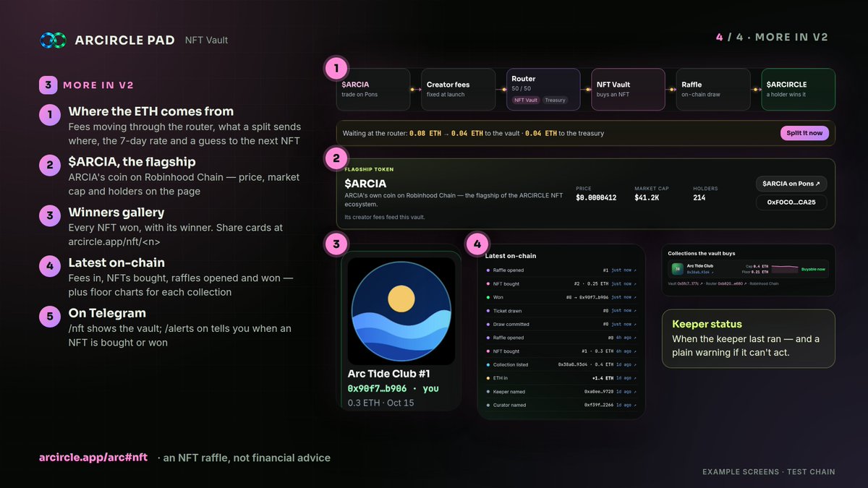
Task: Click the ARCIRCLE infinity logo icon
Action: 53,40
